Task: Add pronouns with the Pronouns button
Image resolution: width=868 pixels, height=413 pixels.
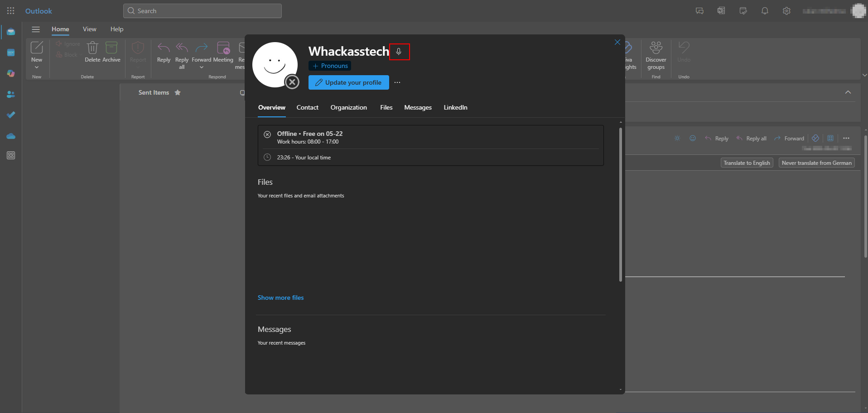Action: pyautogui.click(x=330, y=66)
